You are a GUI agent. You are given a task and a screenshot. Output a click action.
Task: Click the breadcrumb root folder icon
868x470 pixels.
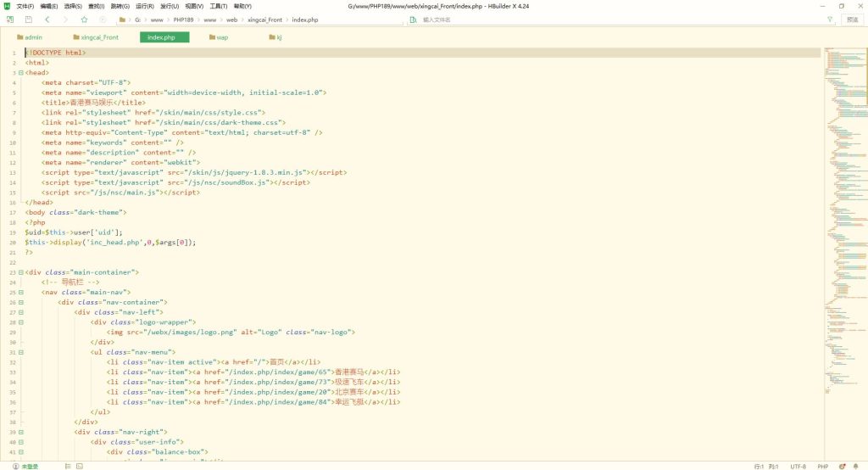(122, 20)
